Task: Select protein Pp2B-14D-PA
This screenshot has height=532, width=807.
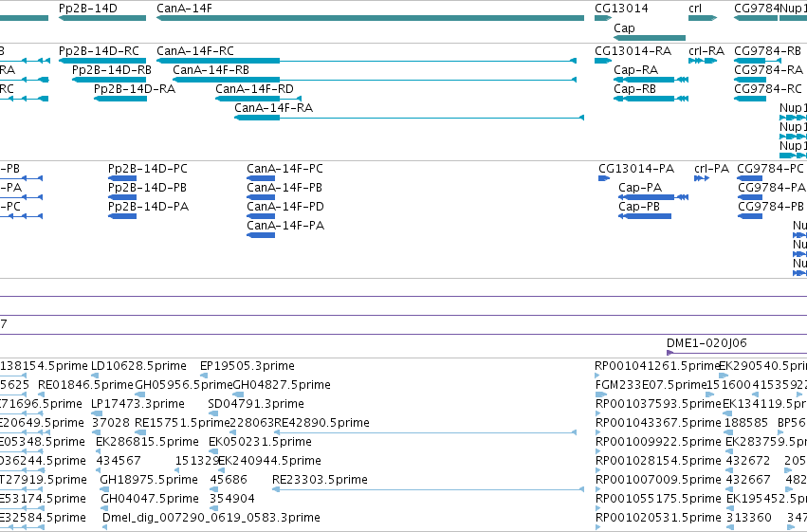Action: 122,216
